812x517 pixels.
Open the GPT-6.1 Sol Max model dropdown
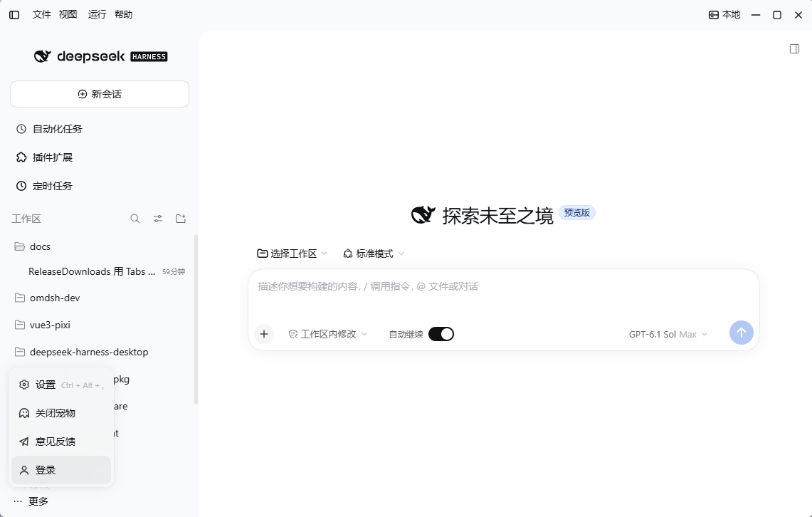coord(668,334)
